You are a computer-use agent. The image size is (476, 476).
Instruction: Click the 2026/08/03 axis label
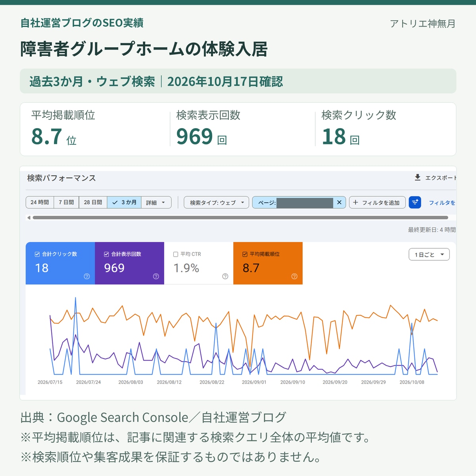tap(131, 382)
